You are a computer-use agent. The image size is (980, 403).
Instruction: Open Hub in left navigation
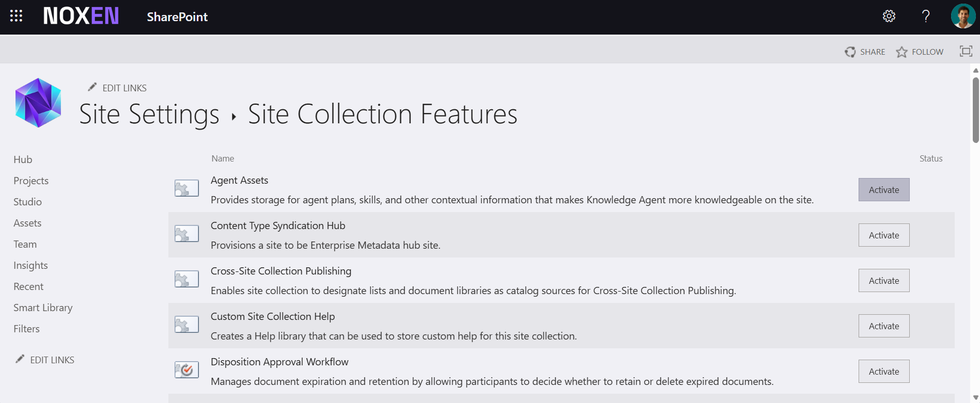(23, 159)
